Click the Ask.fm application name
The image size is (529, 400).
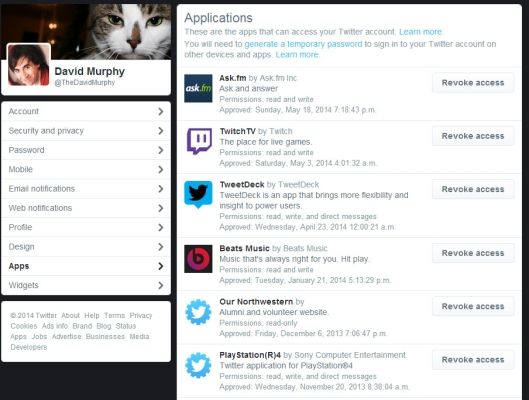coord(233,78)
